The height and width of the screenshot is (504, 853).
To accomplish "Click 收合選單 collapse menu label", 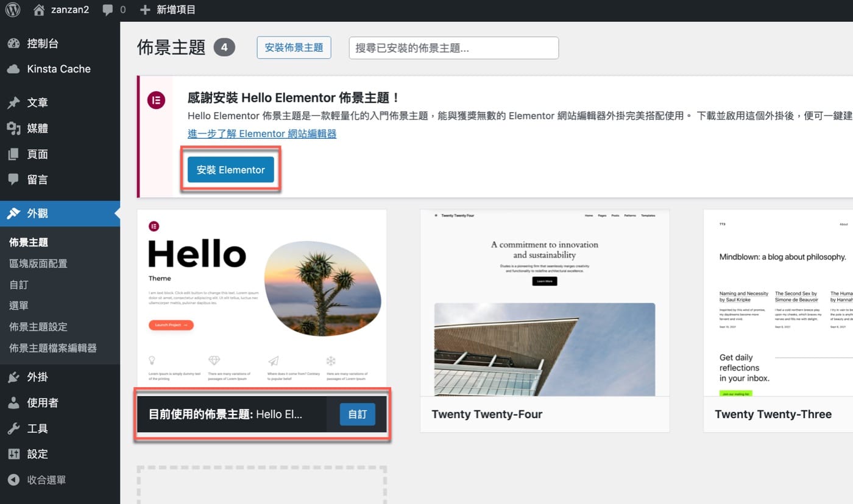I will click(x=46, y=480).
